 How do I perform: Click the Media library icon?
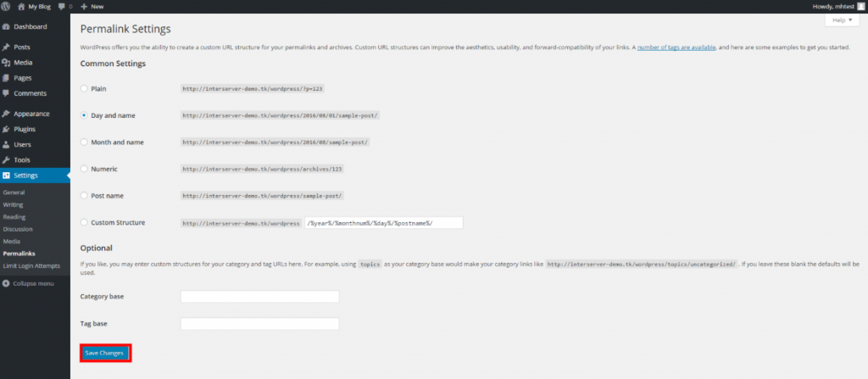click(6, 63)
